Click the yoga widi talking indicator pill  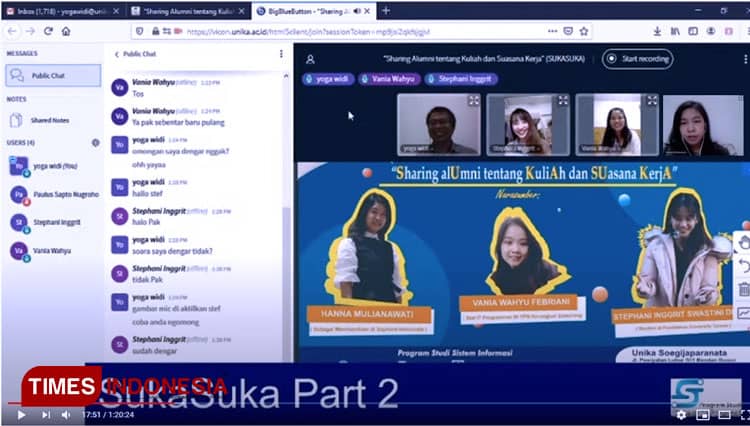[x=328, y=79]
